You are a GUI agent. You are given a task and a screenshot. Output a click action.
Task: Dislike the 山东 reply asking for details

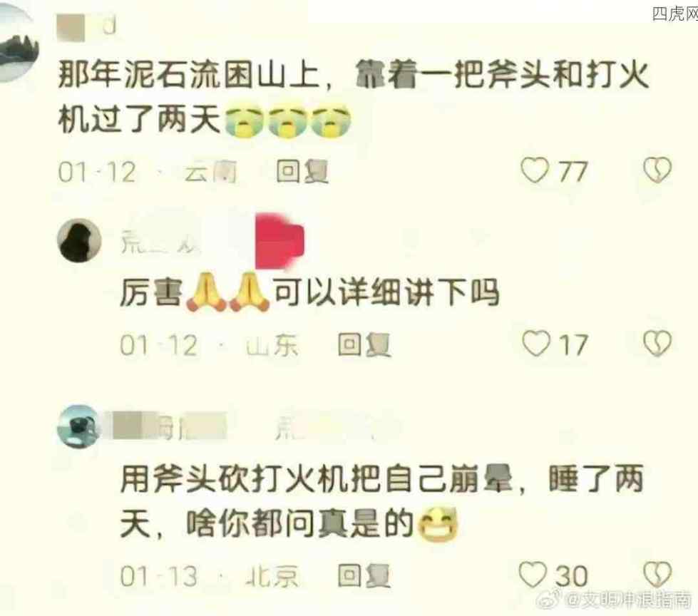coord(657,343)
